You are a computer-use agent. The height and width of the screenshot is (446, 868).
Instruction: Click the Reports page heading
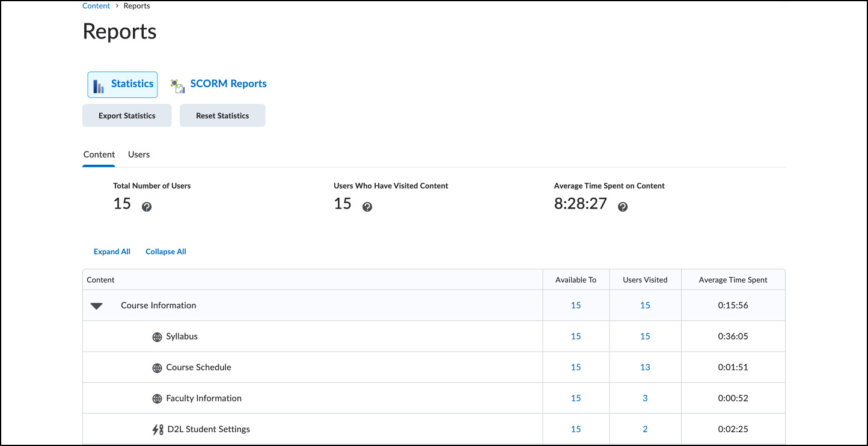point(120,32)
